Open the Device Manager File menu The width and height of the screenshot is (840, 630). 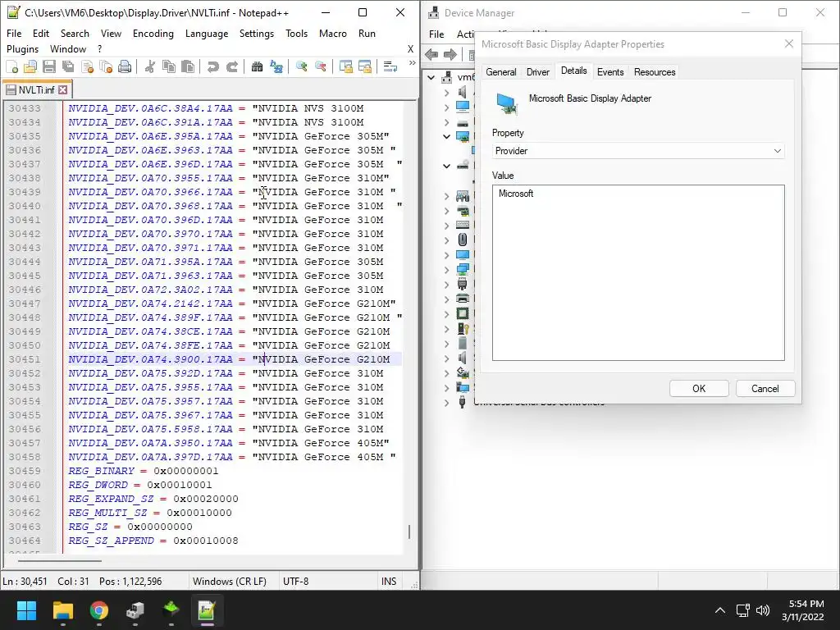point(436,34)
